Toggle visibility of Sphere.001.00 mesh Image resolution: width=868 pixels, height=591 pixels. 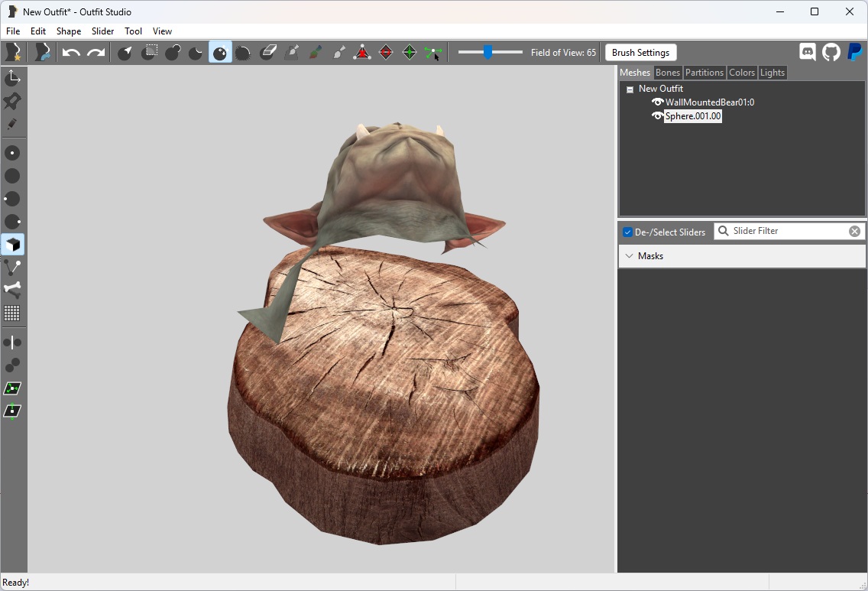tap(658, 115)
